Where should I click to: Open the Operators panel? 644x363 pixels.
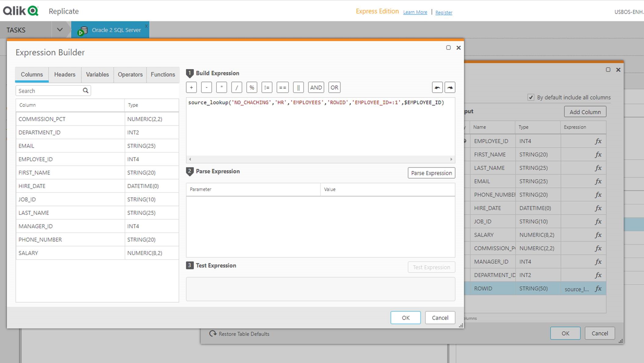coord(130,74)
